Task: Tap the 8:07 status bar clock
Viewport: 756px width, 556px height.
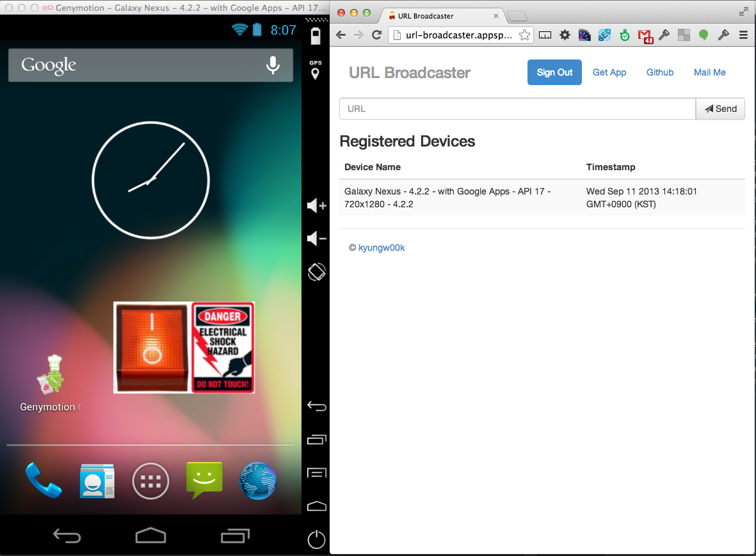Action: point(283,30)
